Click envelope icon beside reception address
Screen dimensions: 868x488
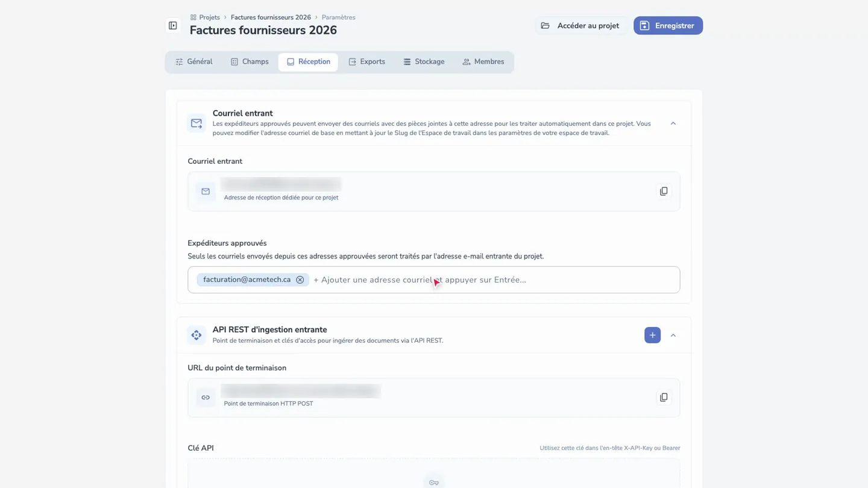click(206, 192)
